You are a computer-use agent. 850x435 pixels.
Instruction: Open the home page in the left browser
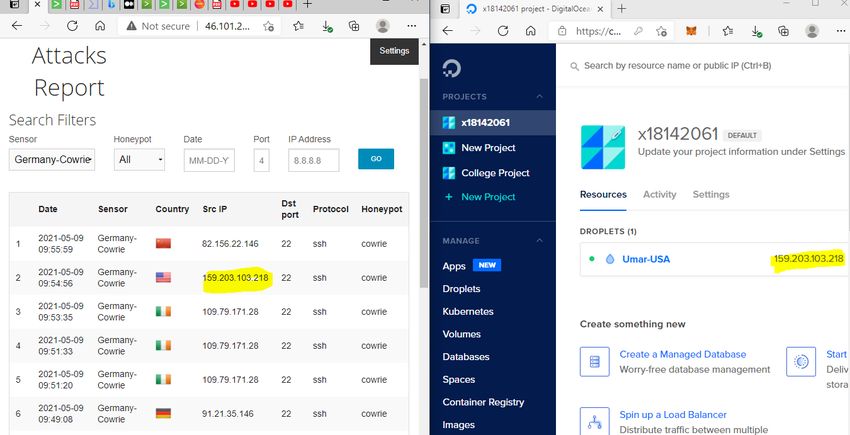100,26
